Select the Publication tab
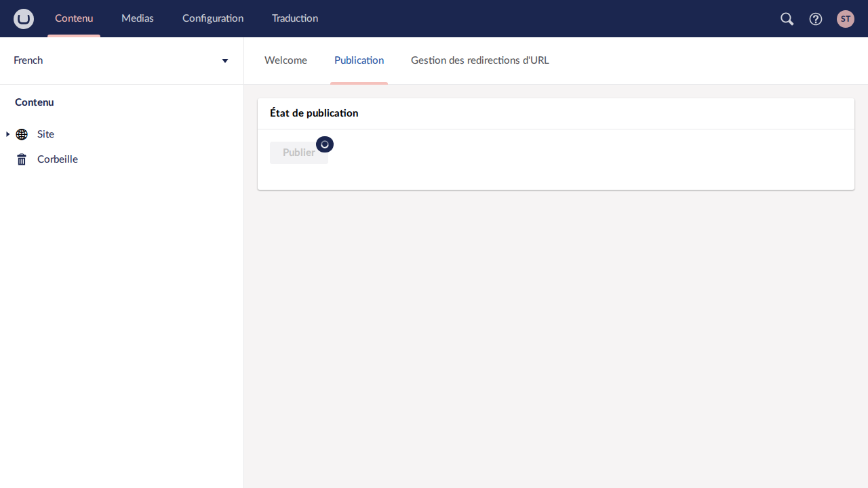The image size is (868, 488). (359, 60)
